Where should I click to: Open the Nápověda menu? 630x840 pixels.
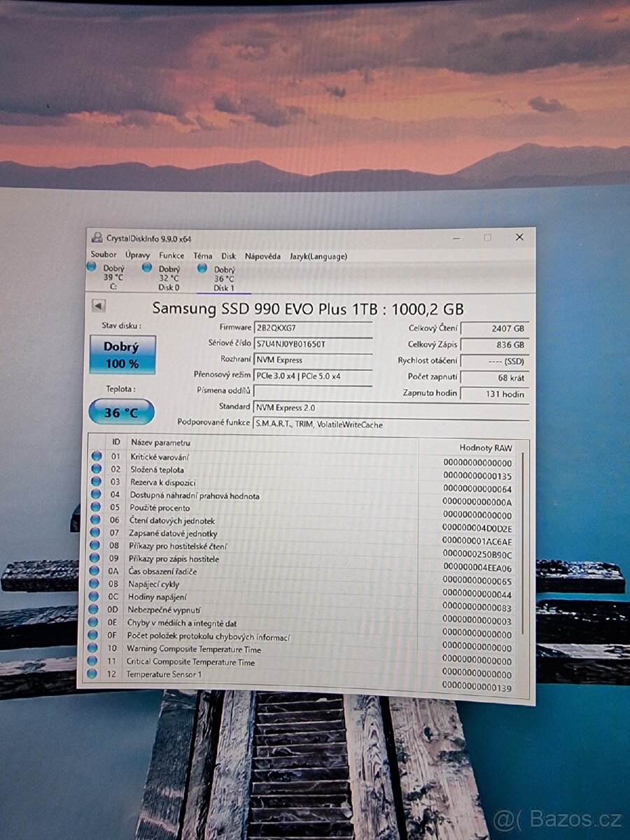pos(262,256)
